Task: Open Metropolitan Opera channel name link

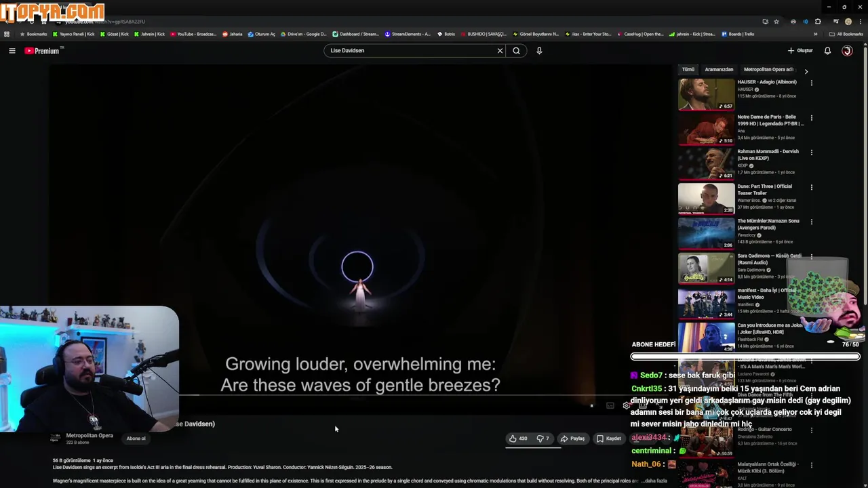Action: coord(90,436)
